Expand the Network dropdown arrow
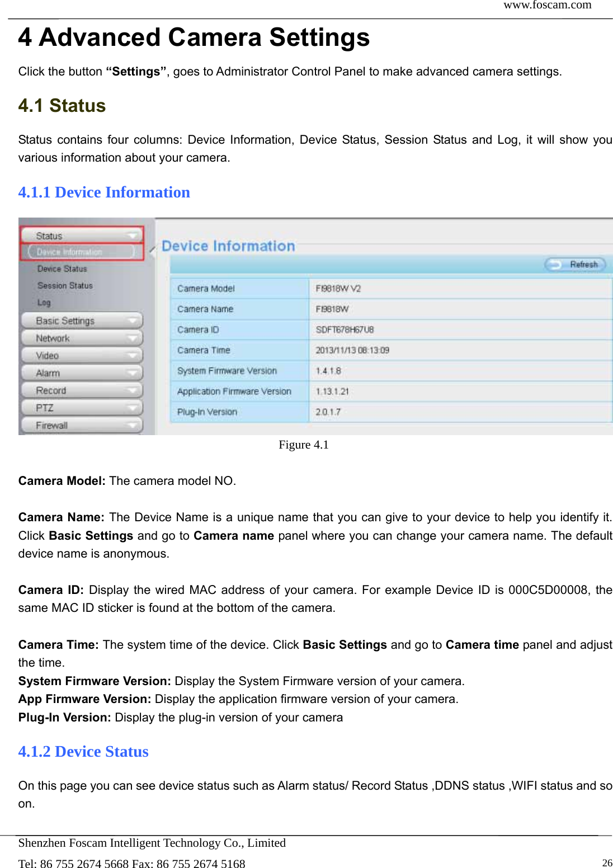The image size is (613, 868). point(133,338)
